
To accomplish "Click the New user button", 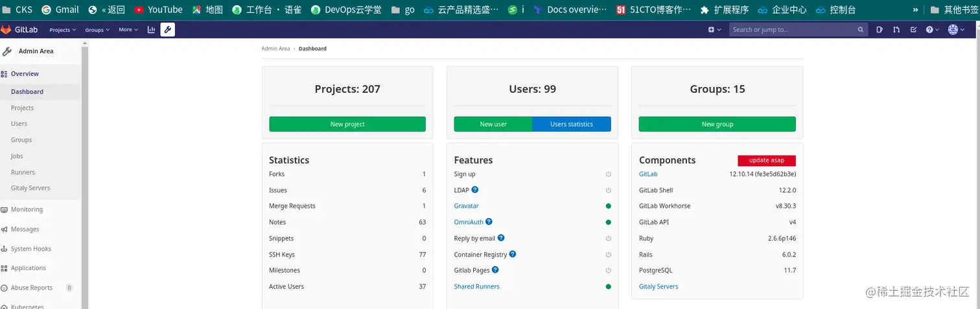I will pos(493,124).
